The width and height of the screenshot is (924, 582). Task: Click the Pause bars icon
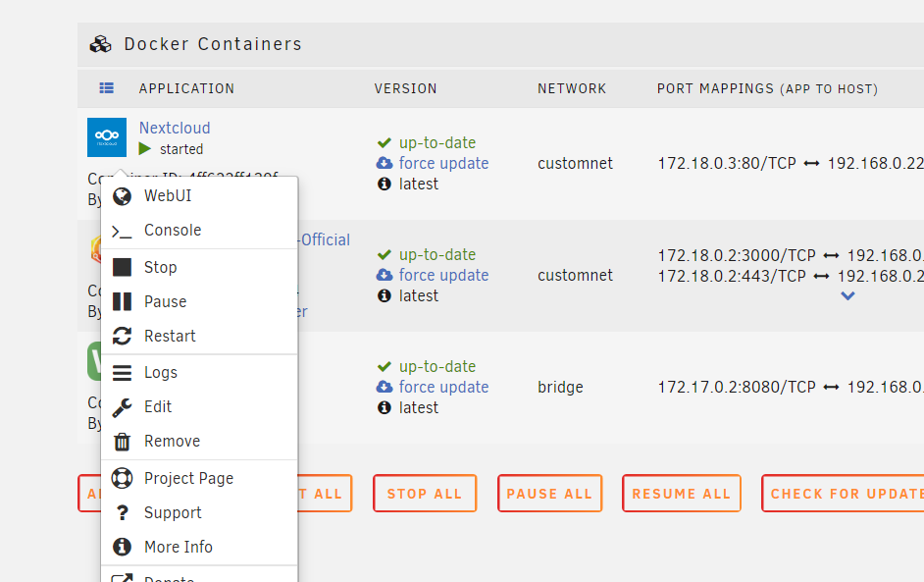(x=122, y=301)
